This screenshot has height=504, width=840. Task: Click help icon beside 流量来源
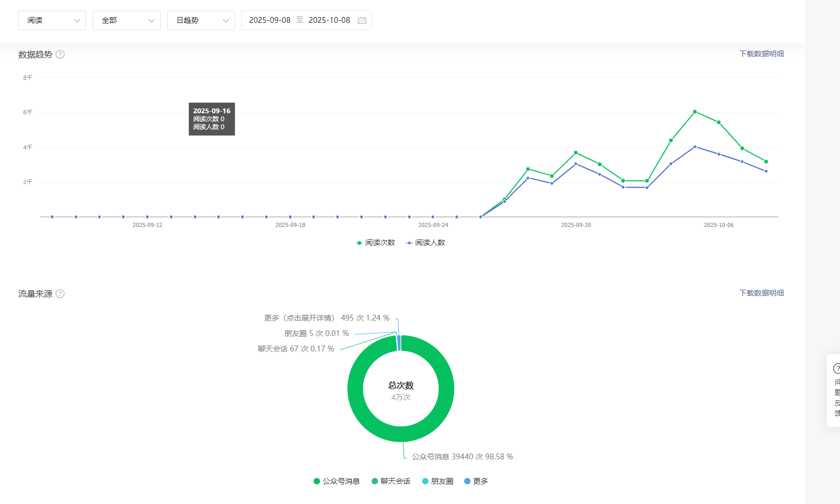pos(60,293)
